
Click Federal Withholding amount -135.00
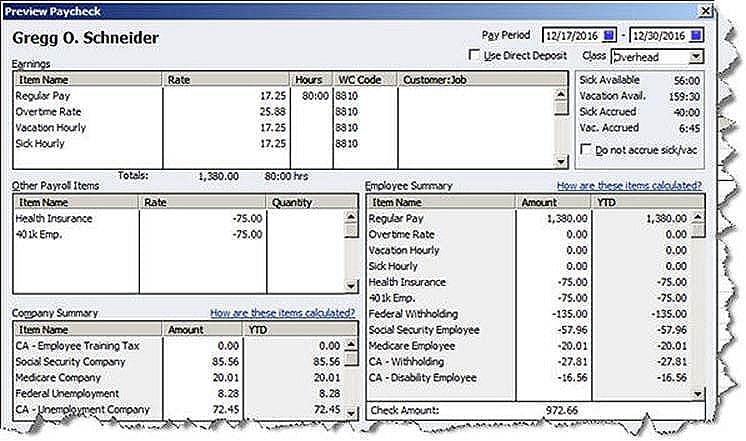(x=570, y=314)
